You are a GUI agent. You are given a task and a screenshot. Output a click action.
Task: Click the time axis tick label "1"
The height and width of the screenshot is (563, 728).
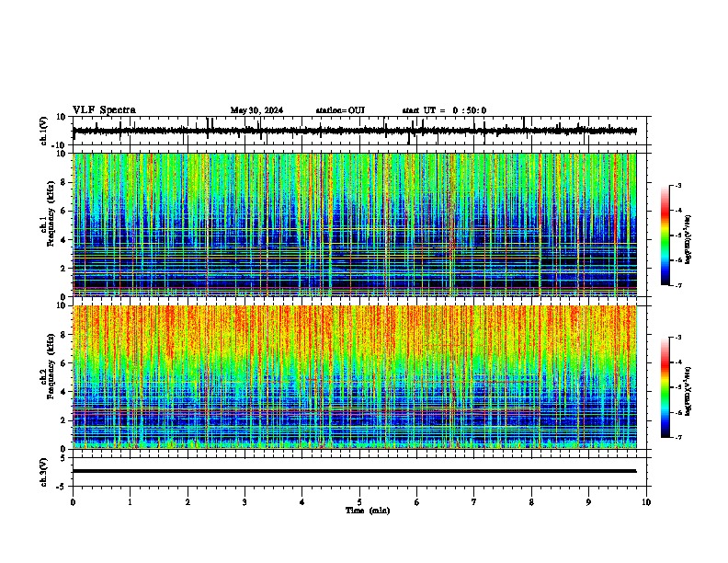pos(130,502)
